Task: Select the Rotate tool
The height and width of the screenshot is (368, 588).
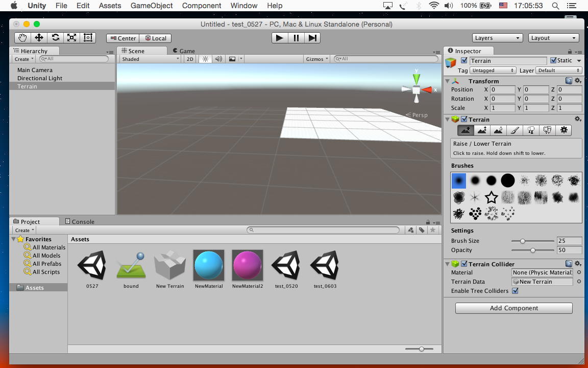Action: point(55,38)
